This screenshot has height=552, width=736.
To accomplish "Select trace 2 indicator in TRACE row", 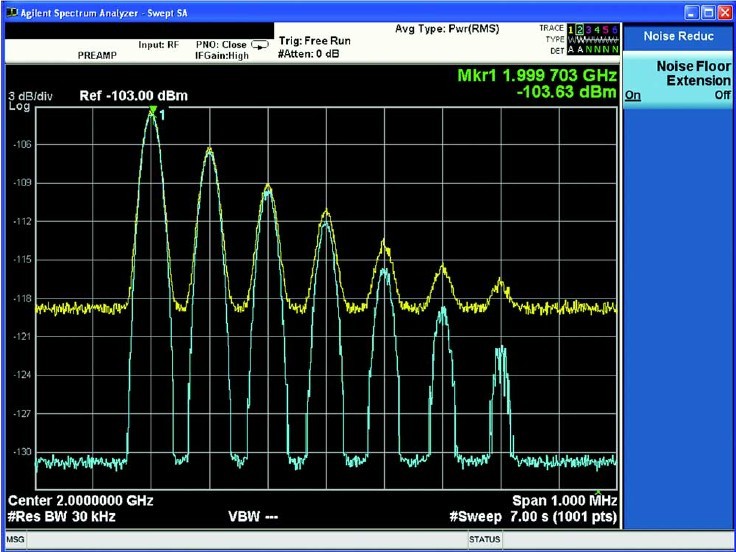I will click(580, 30).
